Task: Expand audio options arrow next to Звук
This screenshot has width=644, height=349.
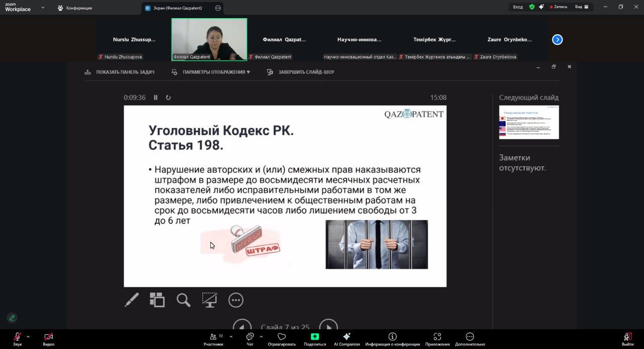Action: point(28,336)
